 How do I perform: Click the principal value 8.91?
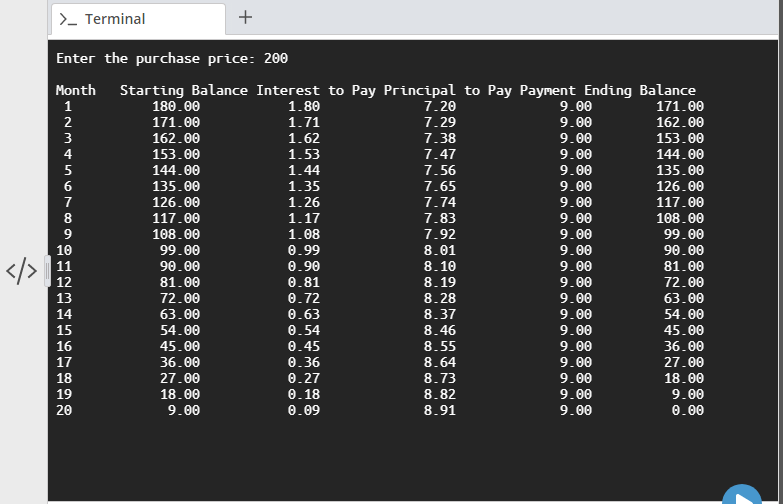(x=439, y=410)
